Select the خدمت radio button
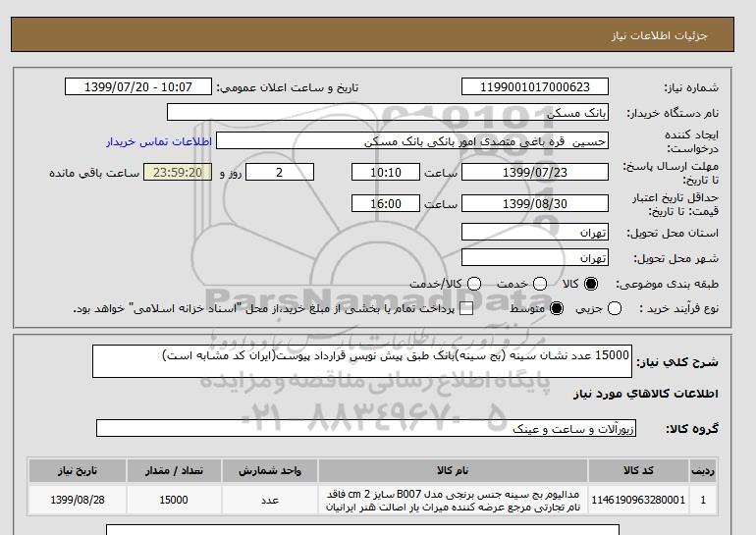 (x=540, y=284)
